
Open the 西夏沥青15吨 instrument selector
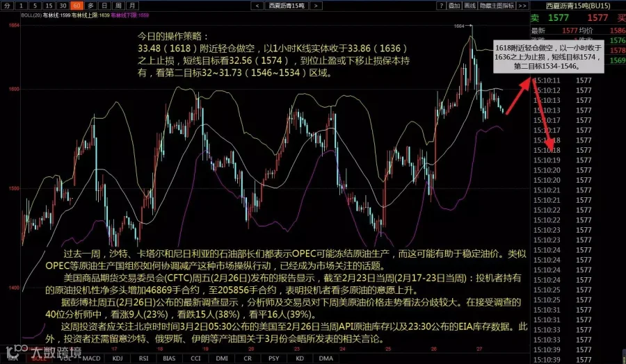pos(287,6)
